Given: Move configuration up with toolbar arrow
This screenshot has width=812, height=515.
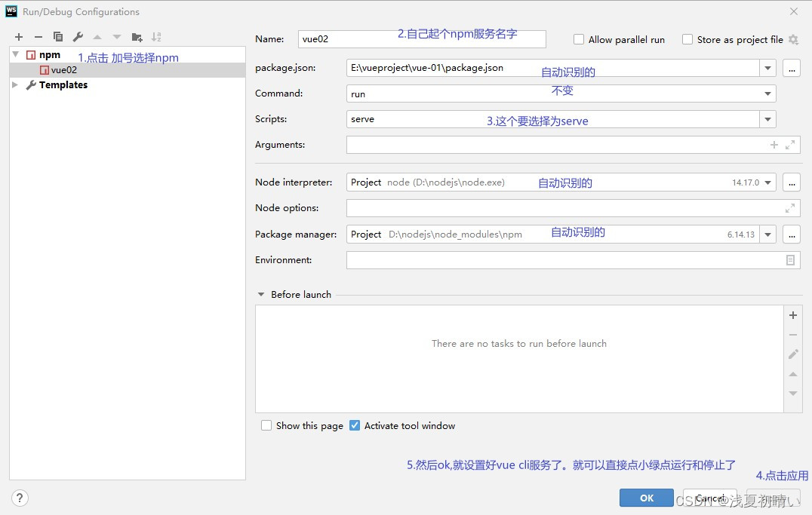Looking at the screenshot, I should [x=97, y=37].
